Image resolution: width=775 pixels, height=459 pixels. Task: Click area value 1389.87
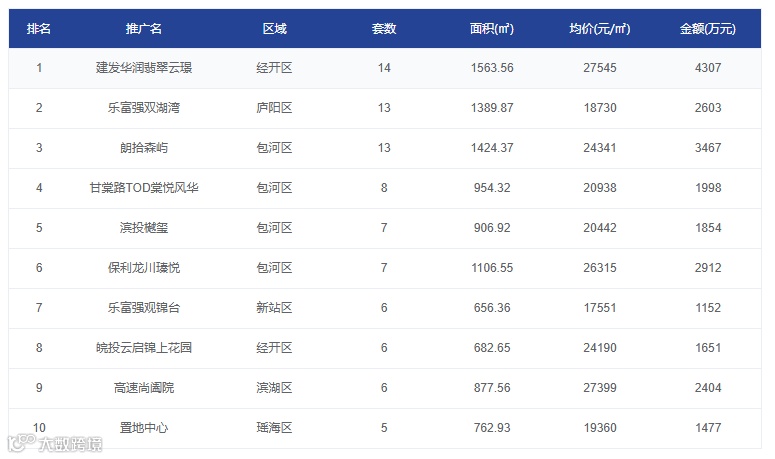pos(492,108)
